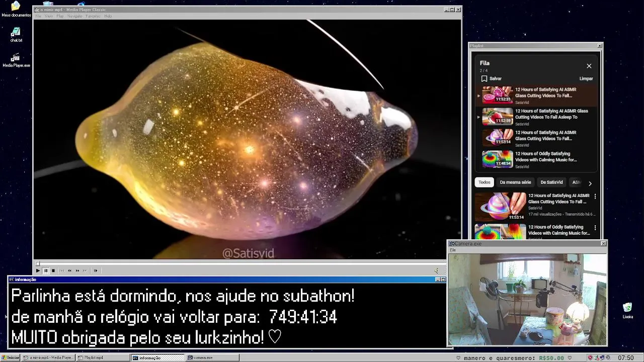
Task: Open the three-dot menu for the Oddly Satisfying recommendation
Action: [595, 228]
